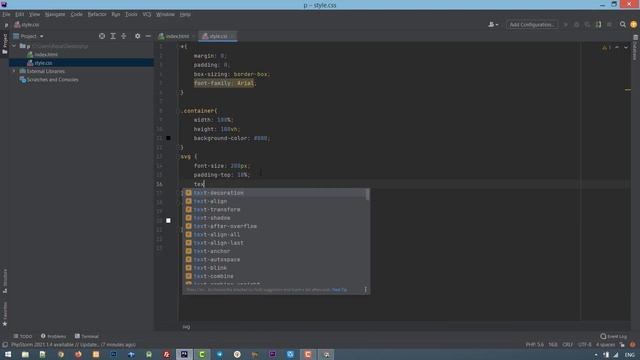Open the Run menu
640x360 pixels.
click(x=116, y=14)
